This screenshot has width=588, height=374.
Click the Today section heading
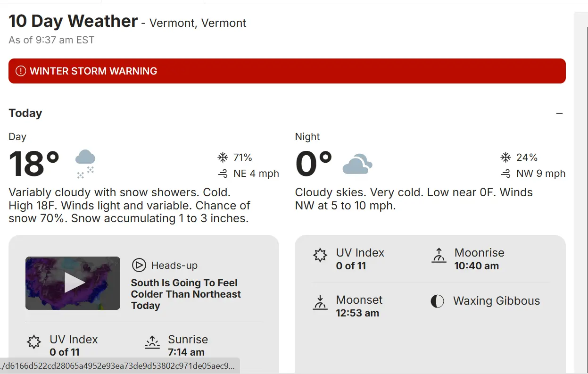pos(25,113)
